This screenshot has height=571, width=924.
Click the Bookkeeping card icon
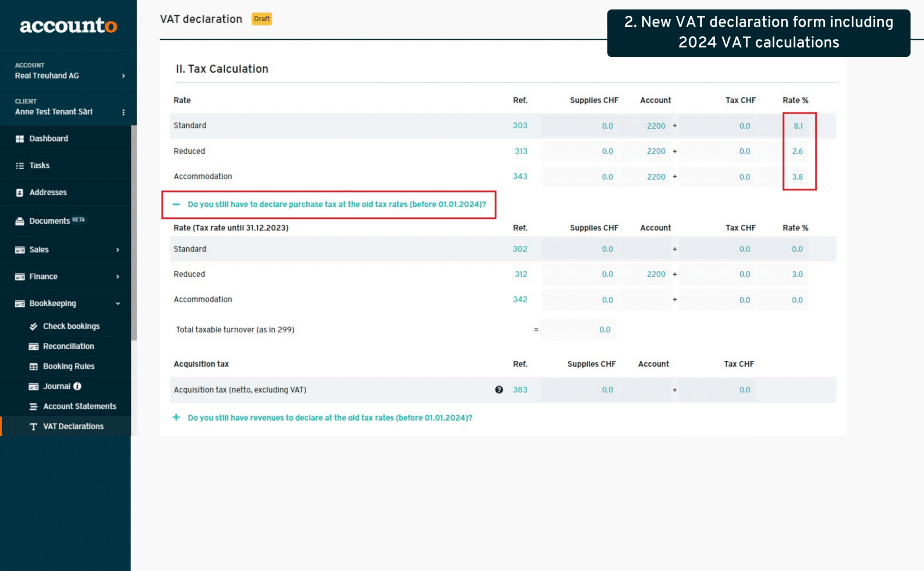[x=20, y=304]
